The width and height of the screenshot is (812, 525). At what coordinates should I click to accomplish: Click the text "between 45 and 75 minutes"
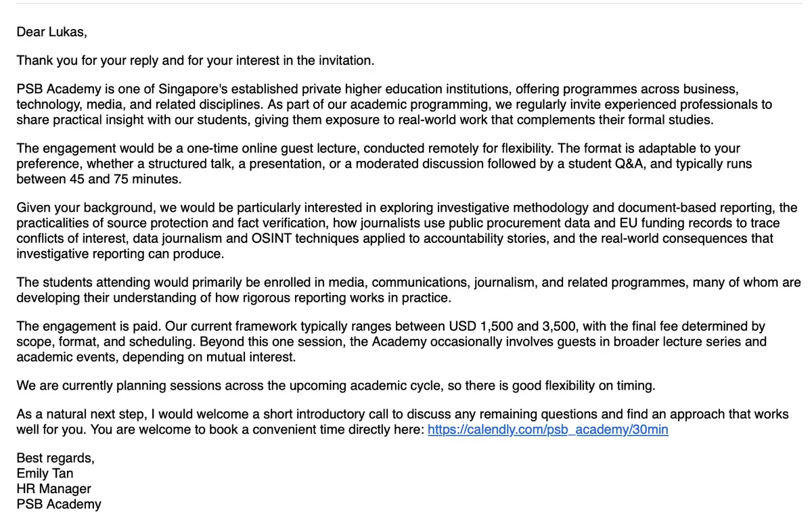(x=99, y=179)
